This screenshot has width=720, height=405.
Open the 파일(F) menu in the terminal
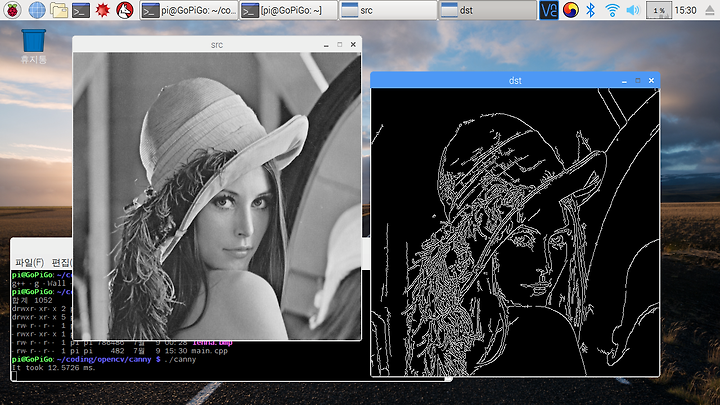coord(29,262)
